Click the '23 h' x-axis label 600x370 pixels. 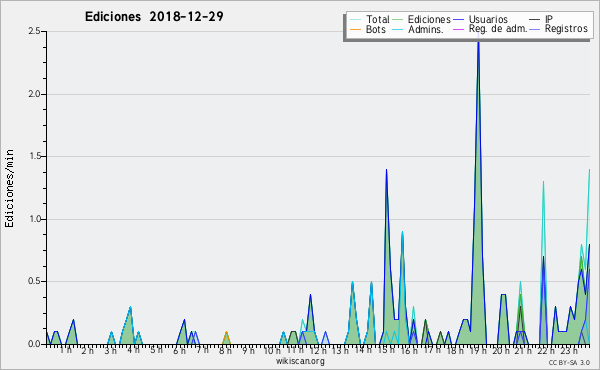coord(569,350)
